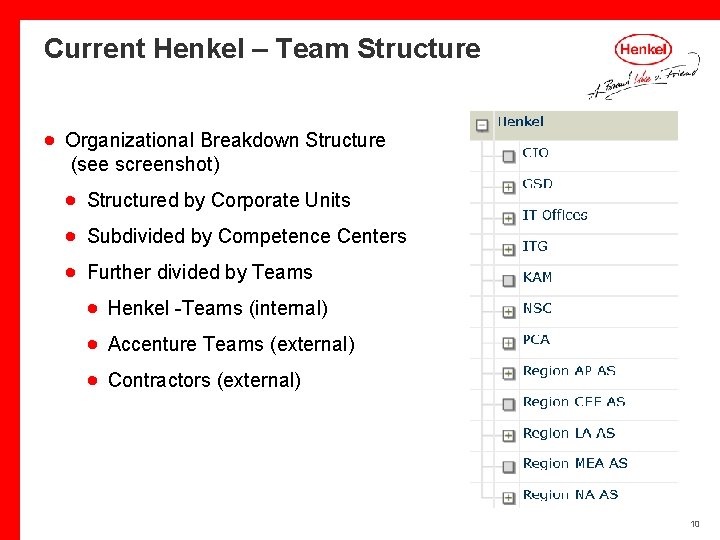Expand the PCA tree node
Image resolution: width=720 pixels, height=540 pixels.
click(508, 343)
